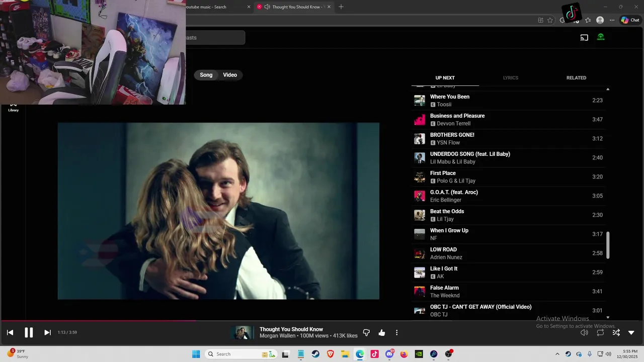This screenshot has width=644, height=362.
Task: Pause the current song
Action: tap(29, 332)
